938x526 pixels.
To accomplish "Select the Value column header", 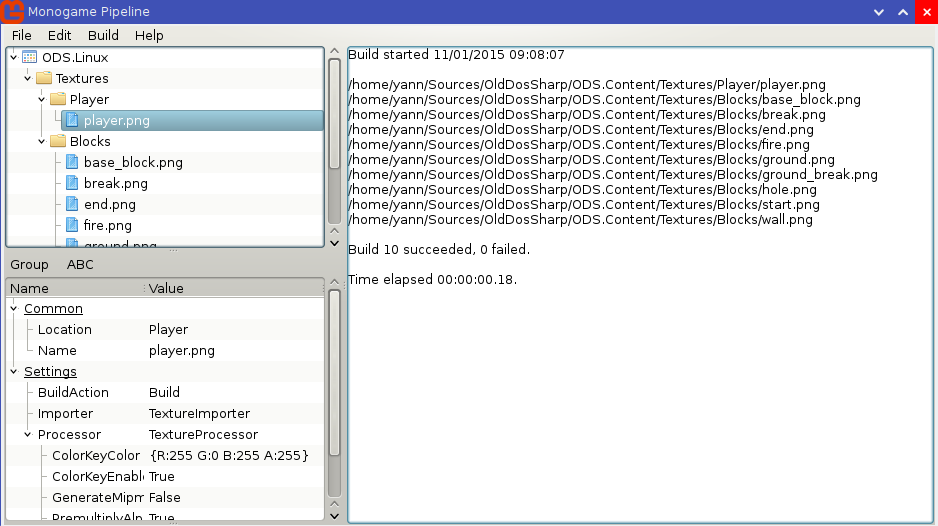I will 235,288.
